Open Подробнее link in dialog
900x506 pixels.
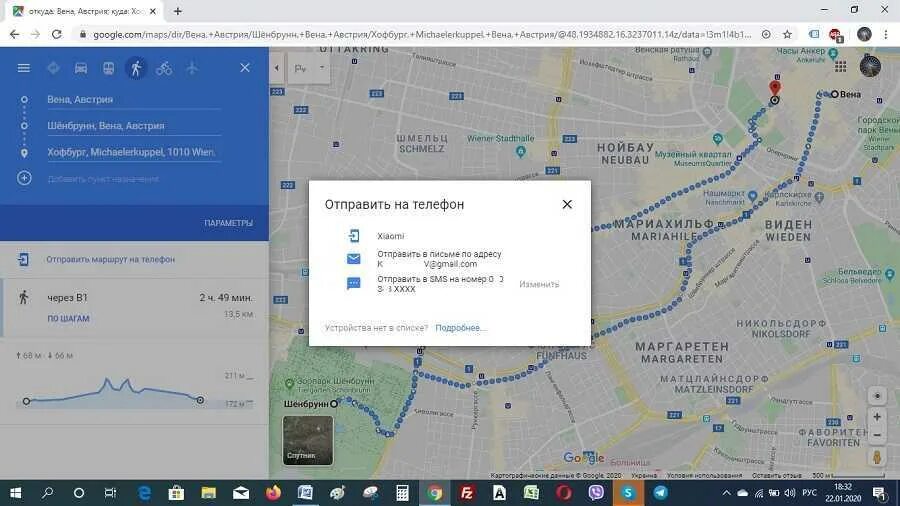(x=461, y=328)
